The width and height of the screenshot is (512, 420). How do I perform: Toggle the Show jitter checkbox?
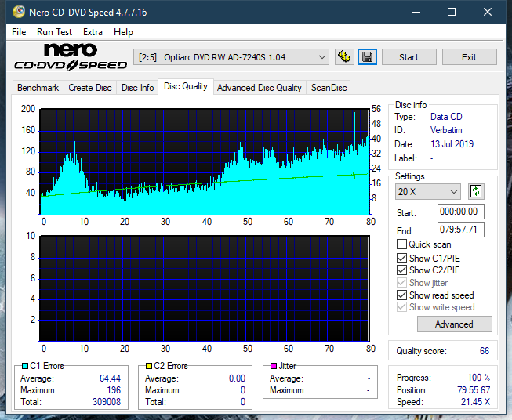tap(401, 283)
